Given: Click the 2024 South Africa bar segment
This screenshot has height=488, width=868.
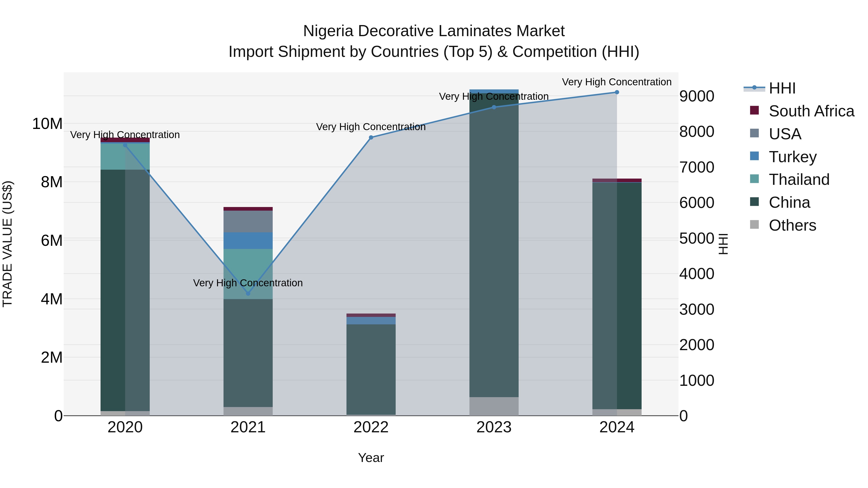Looking at the screenshot, I should (617, 180).
